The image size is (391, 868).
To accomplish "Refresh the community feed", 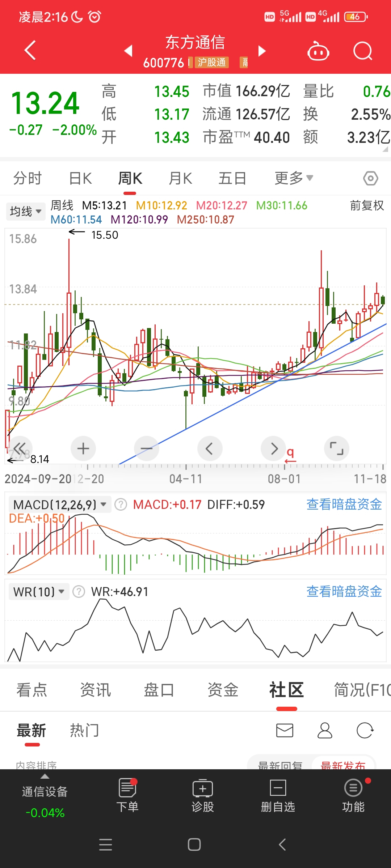I will tap(365, 730).
